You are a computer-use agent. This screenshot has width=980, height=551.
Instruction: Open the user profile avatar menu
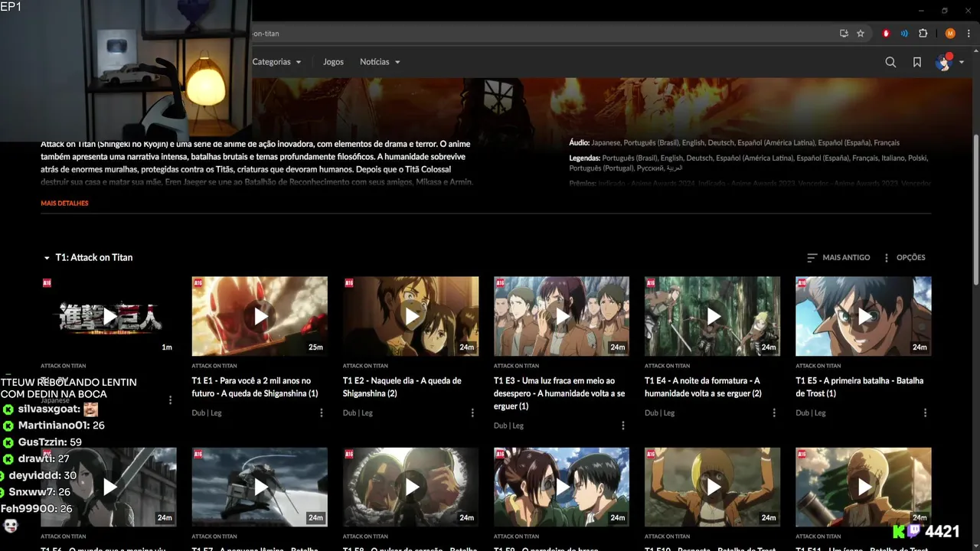943,62
